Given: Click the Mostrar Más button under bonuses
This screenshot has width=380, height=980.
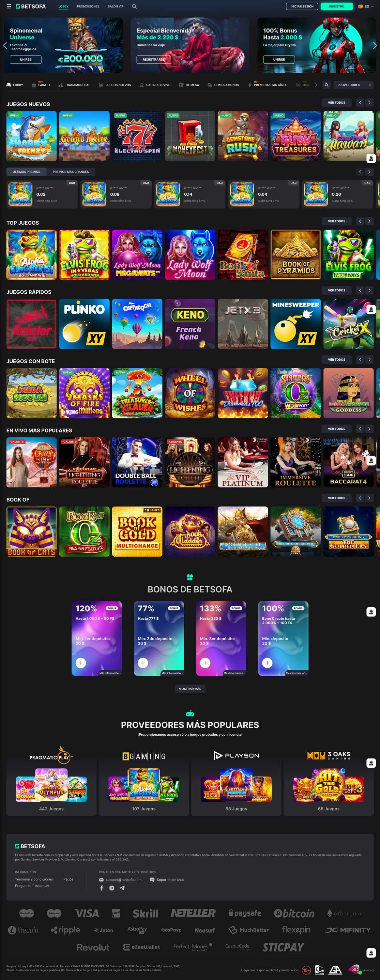Looking at the screenshot, I should coord(190,689).
